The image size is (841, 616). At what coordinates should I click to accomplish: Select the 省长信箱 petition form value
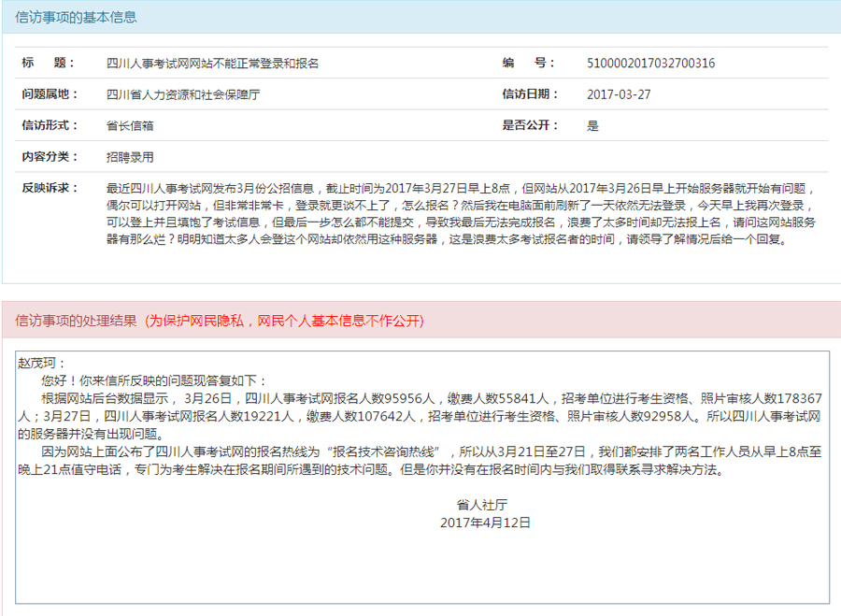130,125
